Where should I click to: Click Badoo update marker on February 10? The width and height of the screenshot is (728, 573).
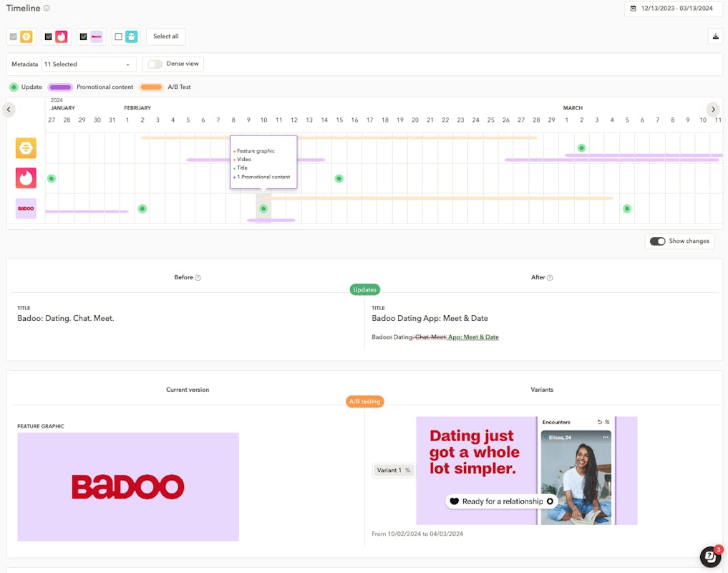(263, 208)
